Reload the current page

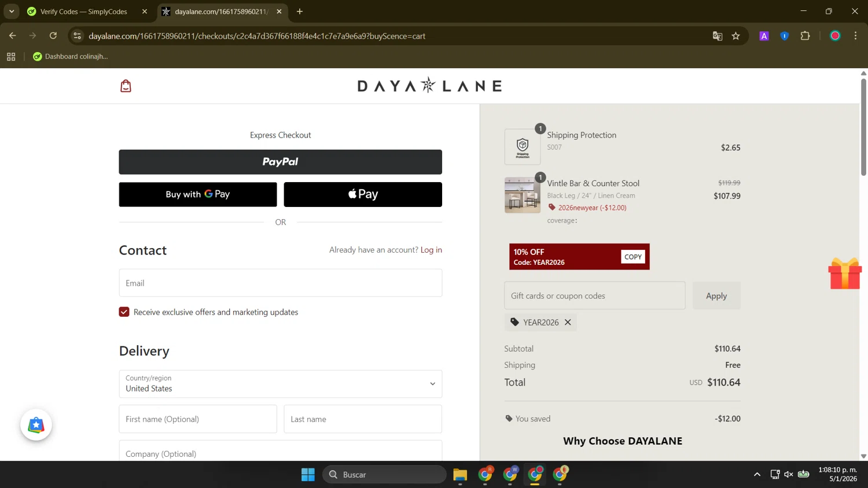(x=53, y=36)
